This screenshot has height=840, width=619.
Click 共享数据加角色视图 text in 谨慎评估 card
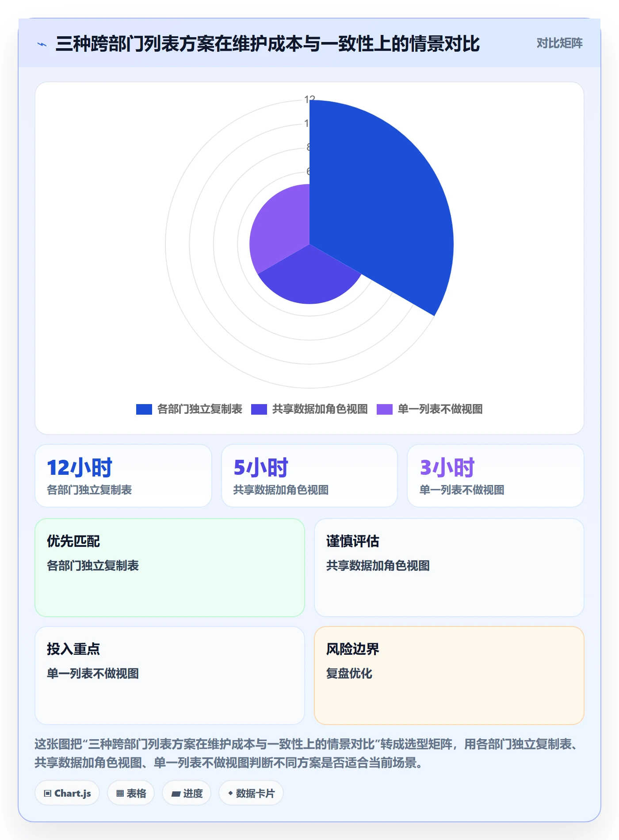pos(378,565)
